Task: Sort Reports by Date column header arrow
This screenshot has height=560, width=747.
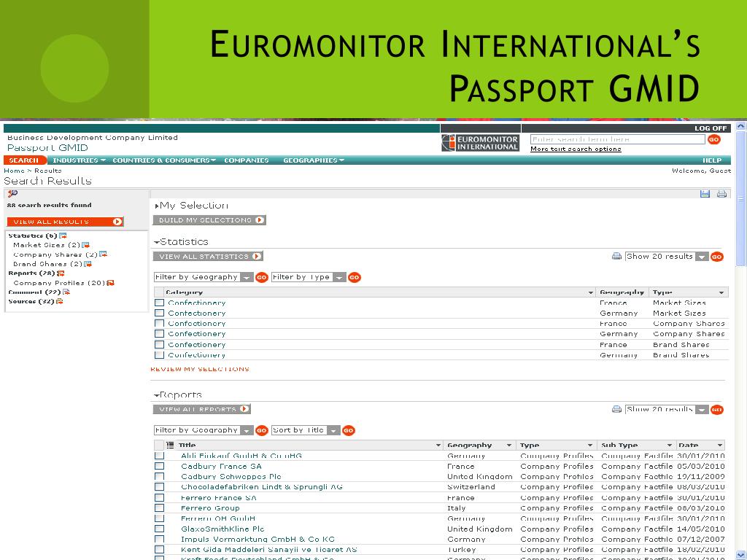Action: [720, 446]
